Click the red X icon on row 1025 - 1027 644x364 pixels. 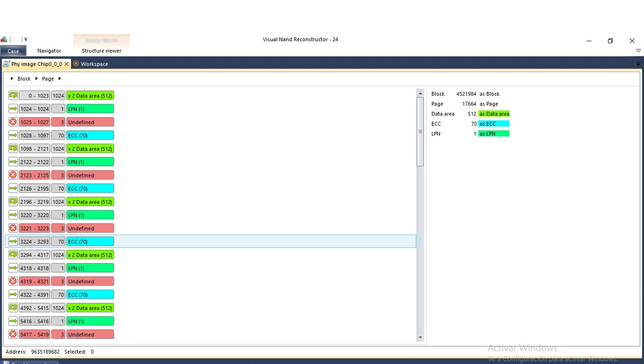pos(13,122)
